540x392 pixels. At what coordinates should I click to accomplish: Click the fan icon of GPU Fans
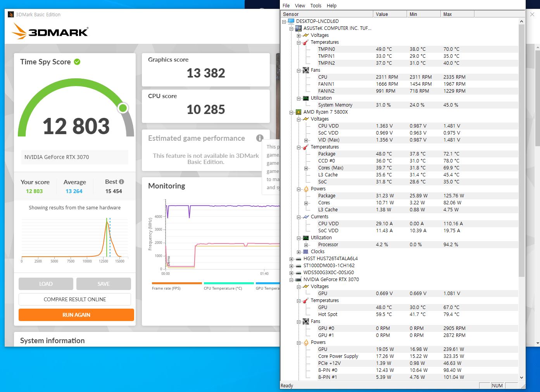pyautogui.click(x=306, y=321)
